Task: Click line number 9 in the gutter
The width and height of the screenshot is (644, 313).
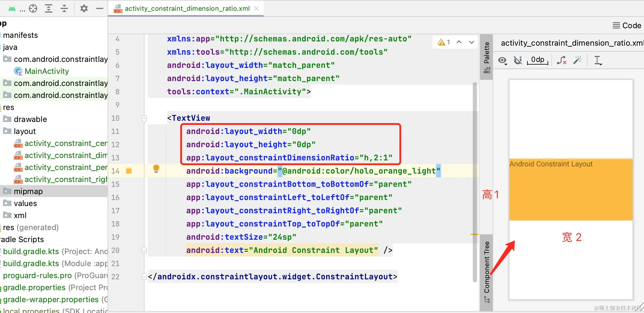Action: pos(117,105)
